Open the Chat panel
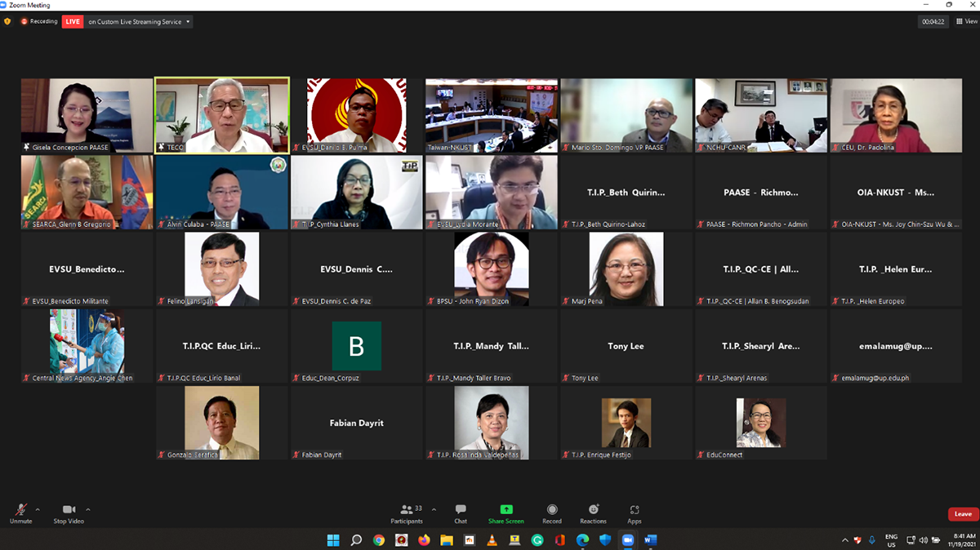 click(x=461, y=513)
